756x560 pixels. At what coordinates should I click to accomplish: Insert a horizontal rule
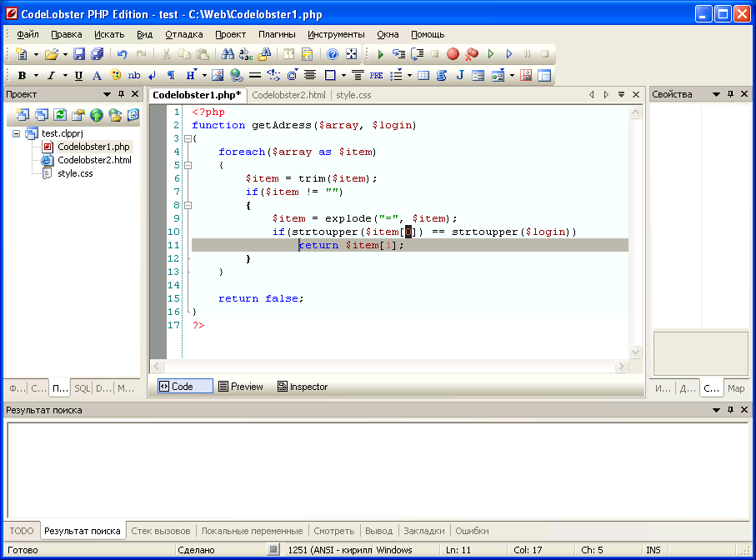(254, 75)
